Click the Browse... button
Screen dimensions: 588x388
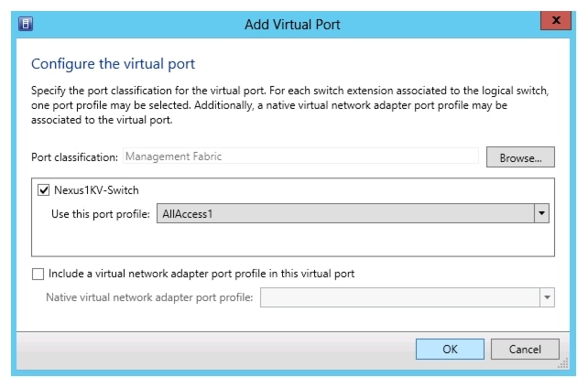coord(520,156)
